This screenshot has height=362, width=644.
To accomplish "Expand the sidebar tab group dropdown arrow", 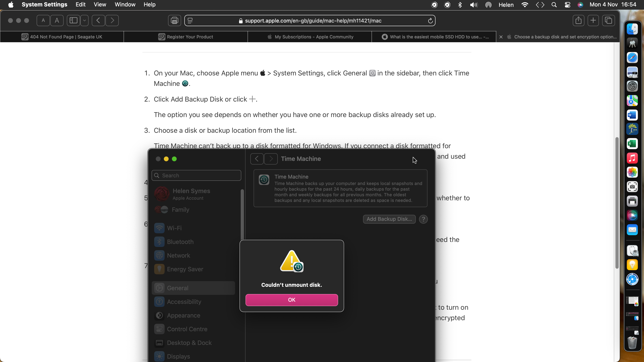I will tap(85, 21).
